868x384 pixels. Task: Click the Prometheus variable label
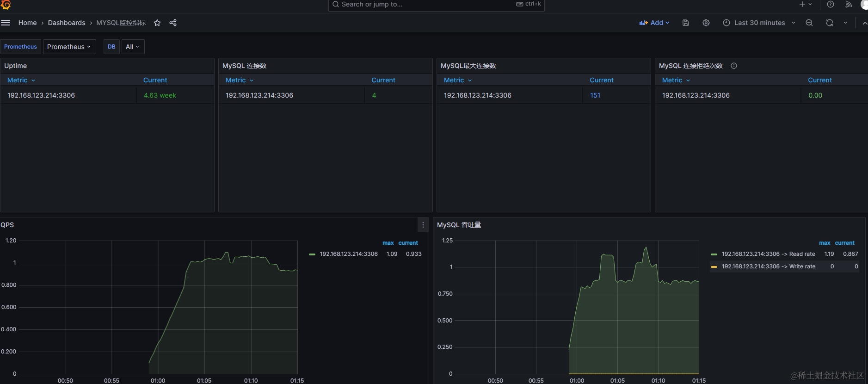click(x=20, y=47)
